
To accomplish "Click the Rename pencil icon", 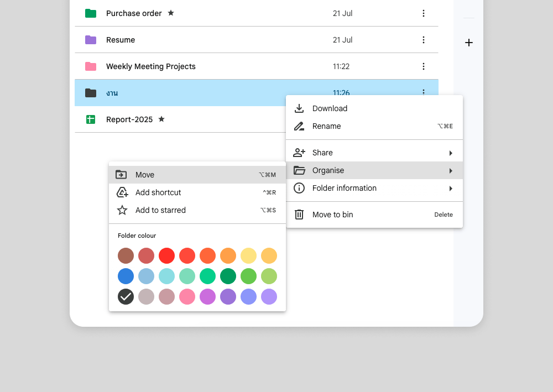I will (299, 126).
